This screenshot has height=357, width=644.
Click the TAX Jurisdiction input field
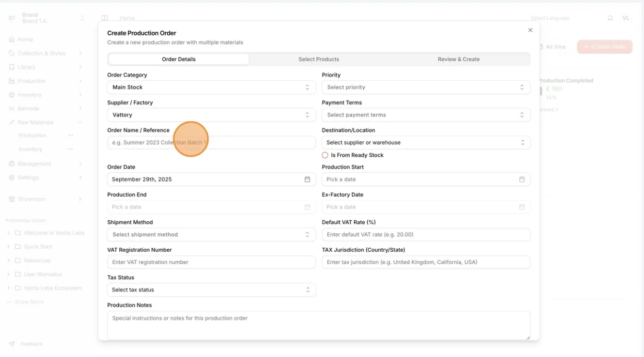[x=426, y=262]
